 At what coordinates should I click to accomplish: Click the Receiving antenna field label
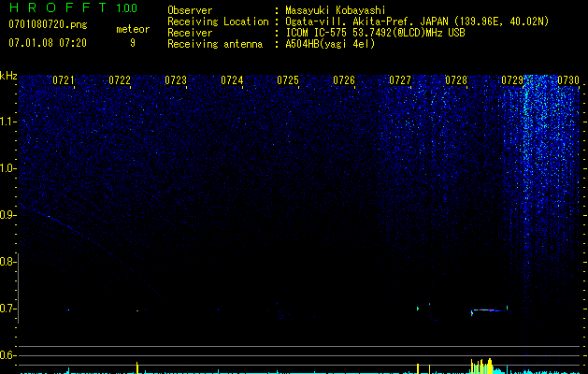(x=215, y=44)
